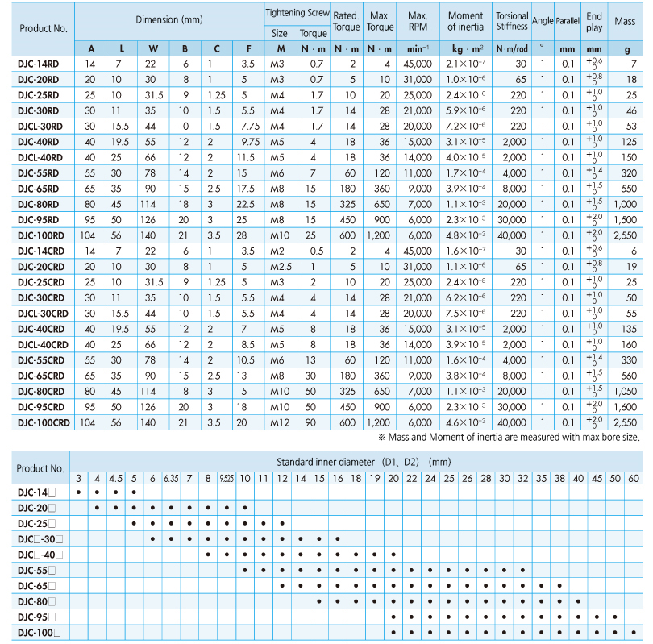
Task: Select the 6.35 inner diameter column header
Action: click(172, 479)
